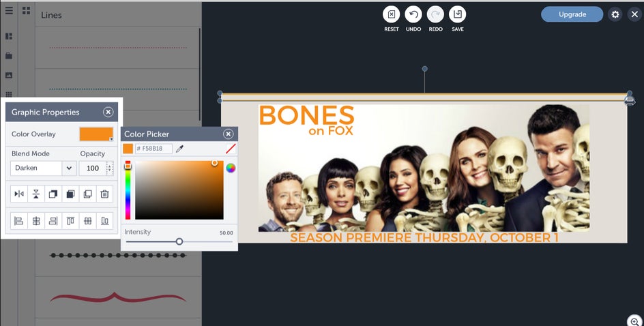Select the maroon curved bracket line
644x326 pixels.
(x=118, y=297)
